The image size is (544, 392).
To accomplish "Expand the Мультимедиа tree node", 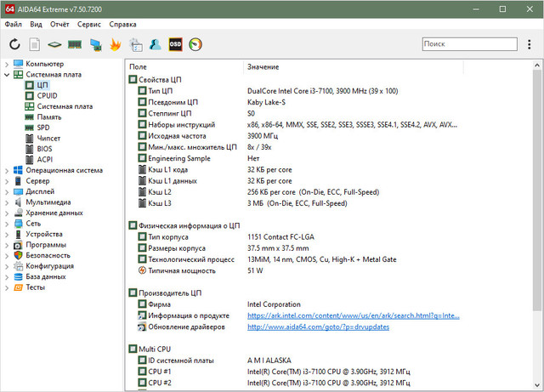I will pyautogui.click(x=7, y=202).
